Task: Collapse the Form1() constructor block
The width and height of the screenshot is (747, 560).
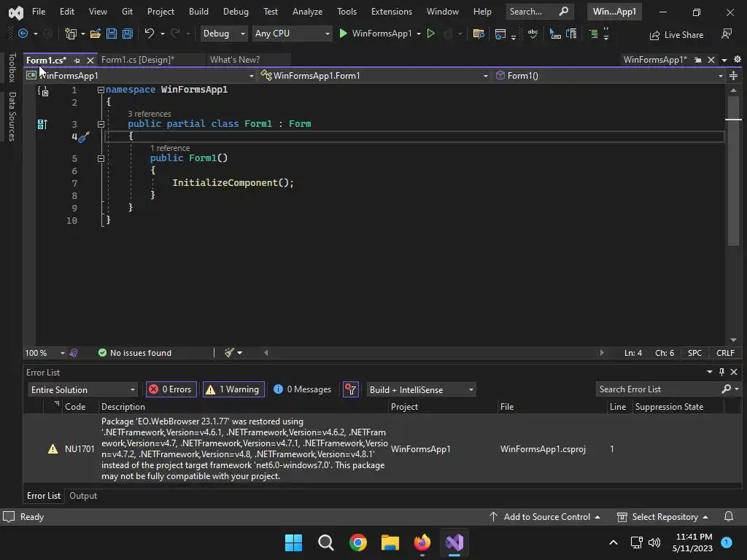Action: coord(101,158)
